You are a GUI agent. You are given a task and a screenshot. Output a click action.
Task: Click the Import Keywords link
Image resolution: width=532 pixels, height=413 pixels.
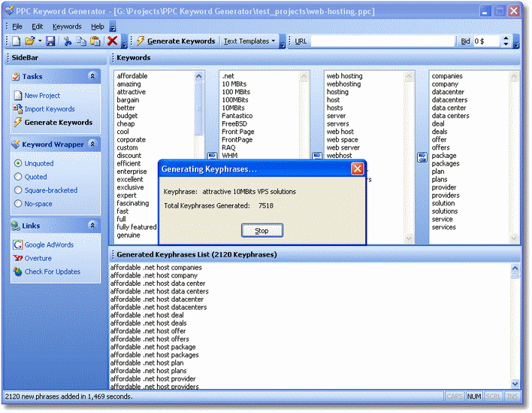pos(50,109)
